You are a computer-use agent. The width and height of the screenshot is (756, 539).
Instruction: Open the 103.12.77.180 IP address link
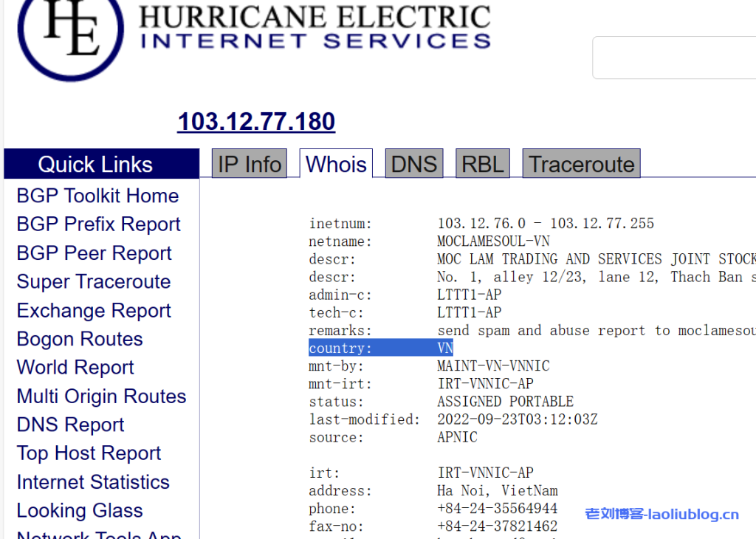pyautogui.click(x=256, y=122)
